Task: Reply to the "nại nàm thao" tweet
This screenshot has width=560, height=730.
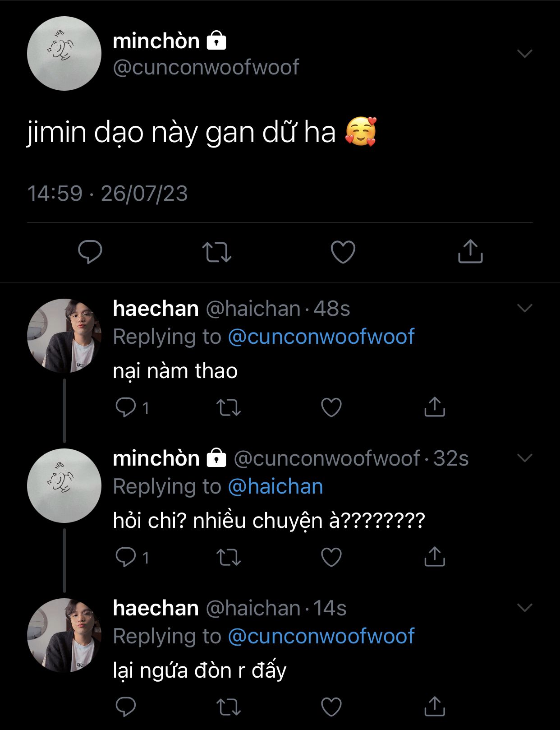Action: tap(126, 407)
